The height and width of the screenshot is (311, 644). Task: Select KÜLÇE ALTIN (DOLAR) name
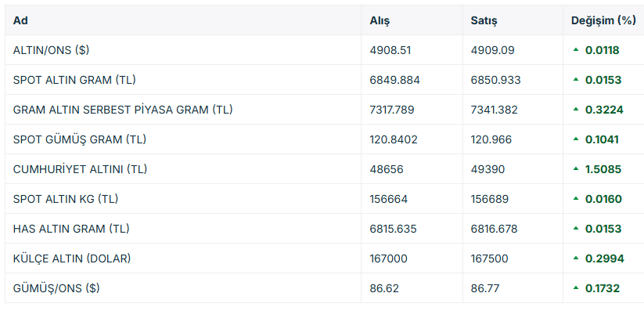pyautogui.click(x=72, y=259)
